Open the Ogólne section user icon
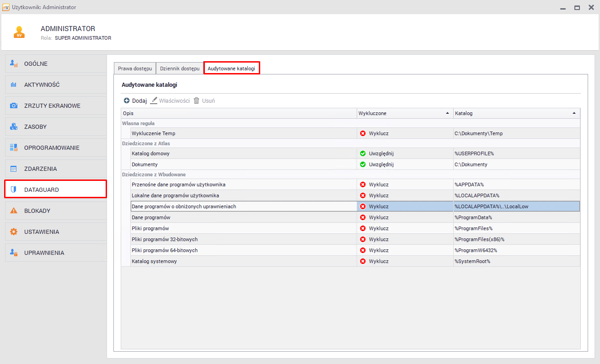This screenshot has width=600, height=364. [14, 63]
